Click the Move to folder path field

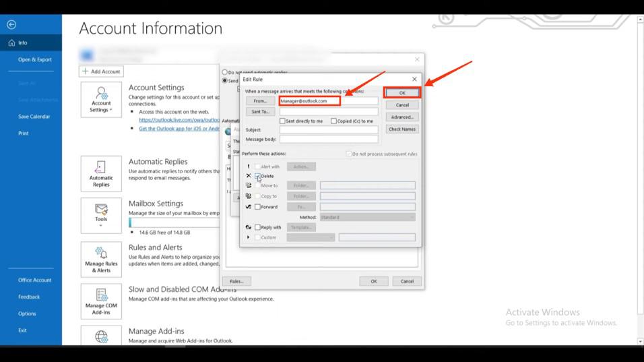(x=368, y=186)
